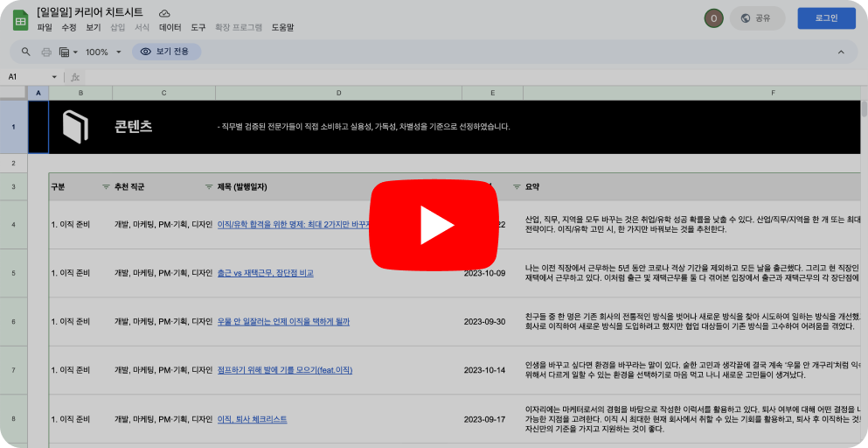Image resolution: width=868 pixels, height=448 pixels.
Task: Click the search magnifier in toolbar
Action: coord(25,52)
